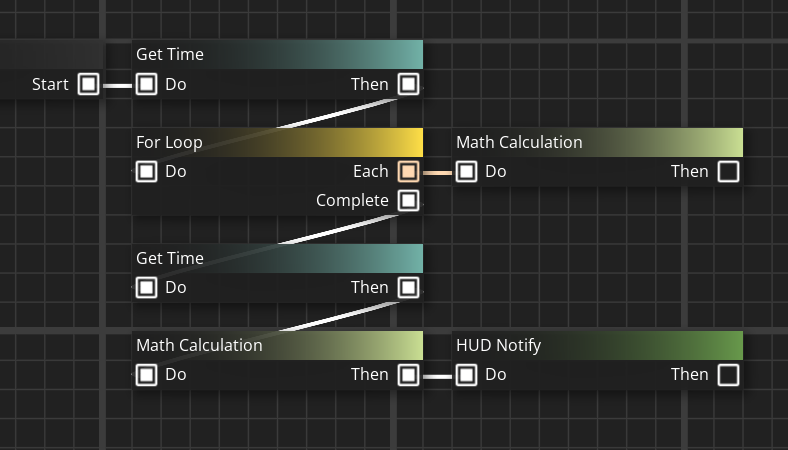Click the Do pin on top Get Time node

coord(146,84)
